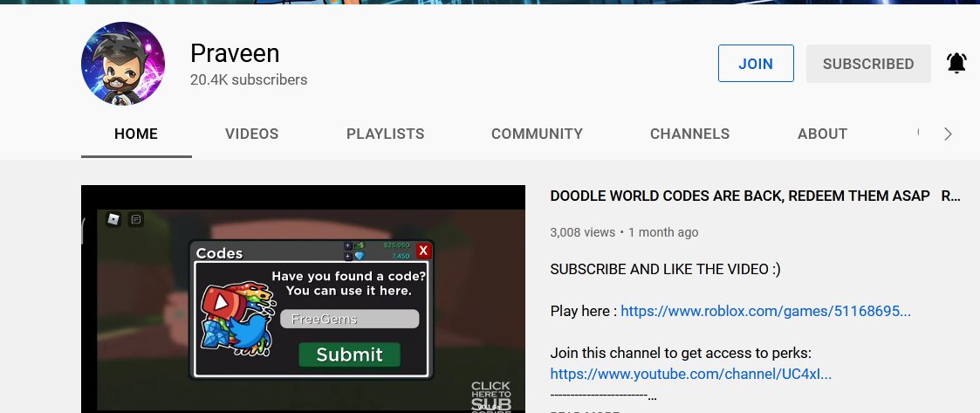Click the 'SUBSCRIBE AND LIKE THE VIDEO' text
The height and width of the screenshot is (413, 980).
pyautogui.click(x=665, y=269)
